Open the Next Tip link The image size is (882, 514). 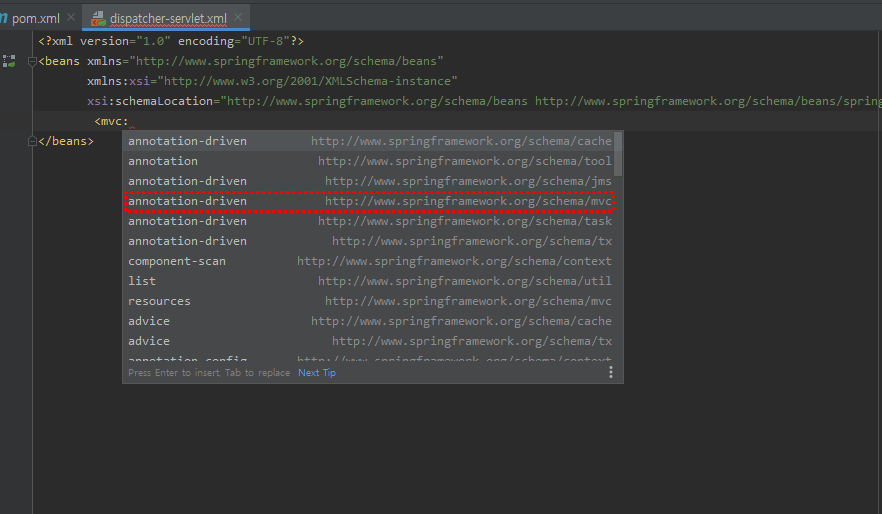click(317, 372)
